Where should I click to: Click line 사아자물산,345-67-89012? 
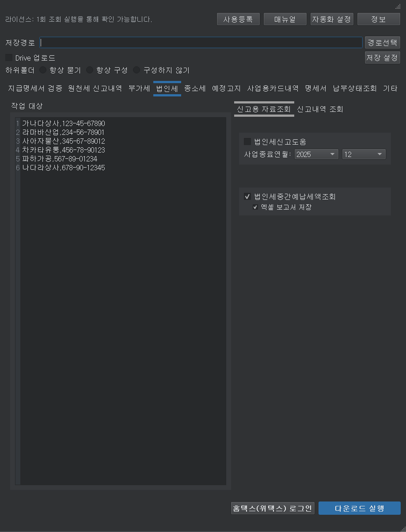coord(64,141)
